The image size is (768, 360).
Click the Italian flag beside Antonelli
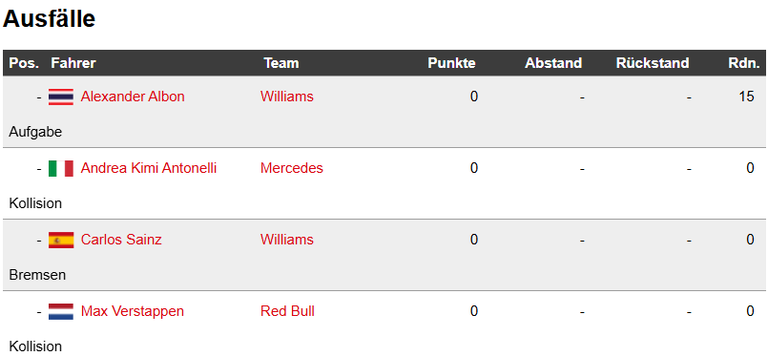[61, 168]
